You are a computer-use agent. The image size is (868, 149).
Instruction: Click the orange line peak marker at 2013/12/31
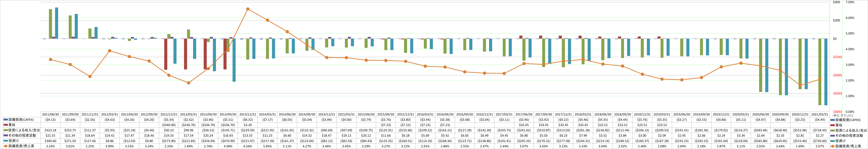tap(248, 9)
